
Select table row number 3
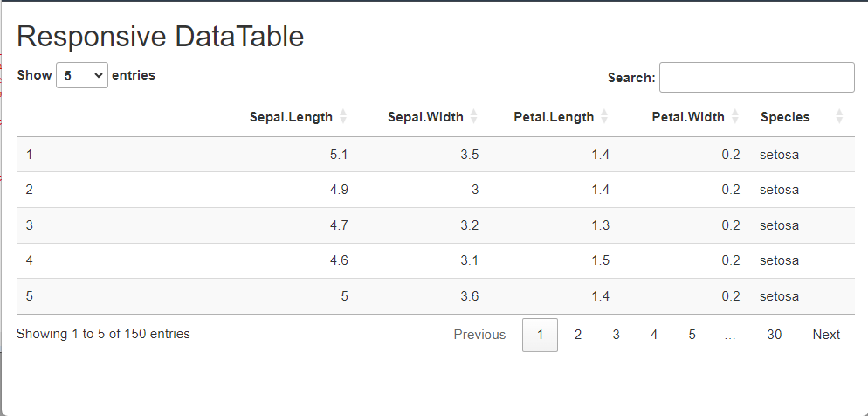(x=30, y=225)
